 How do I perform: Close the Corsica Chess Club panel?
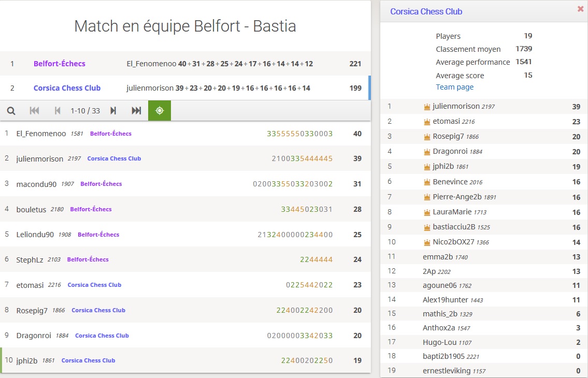[x=581, y=9]
